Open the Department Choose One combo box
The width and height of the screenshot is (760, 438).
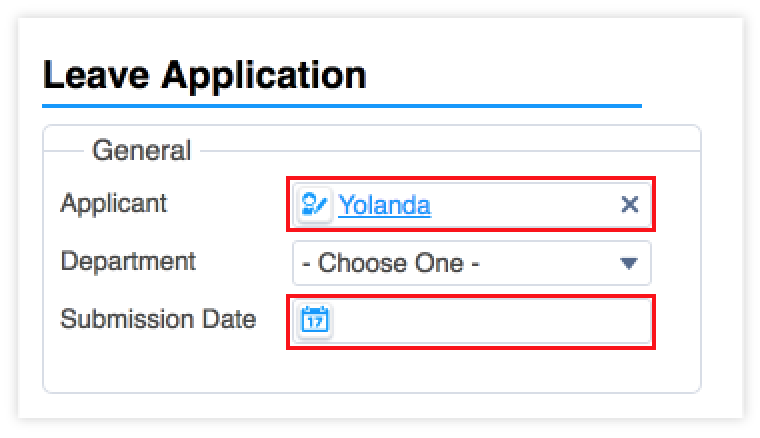pyautogui.click(x=472, y=263)
